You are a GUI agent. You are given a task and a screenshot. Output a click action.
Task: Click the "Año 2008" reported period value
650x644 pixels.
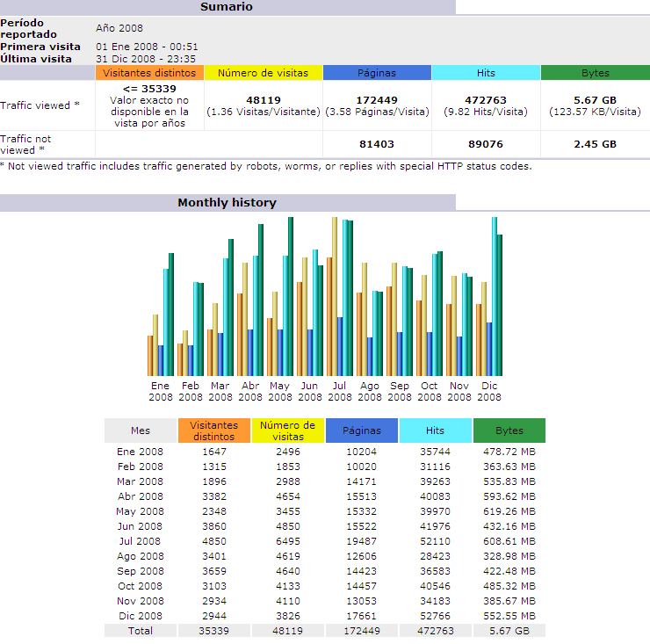(119, 28)
